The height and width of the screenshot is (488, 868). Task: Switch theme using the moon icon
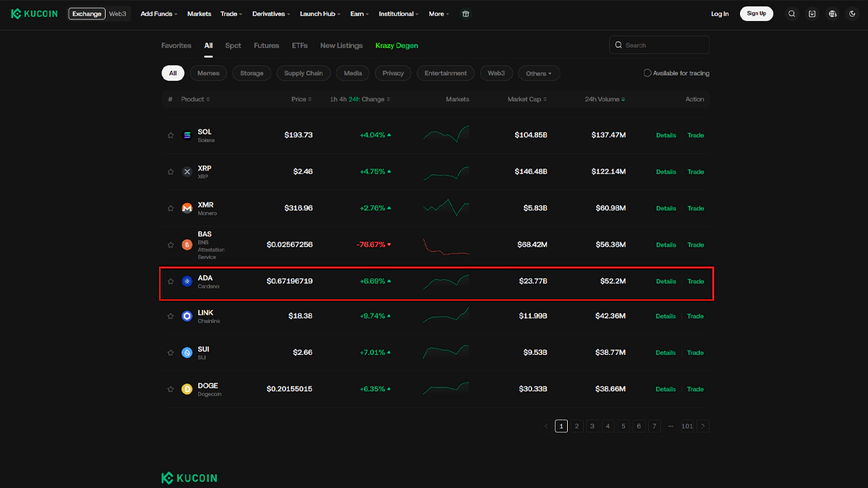click(852, 14)
